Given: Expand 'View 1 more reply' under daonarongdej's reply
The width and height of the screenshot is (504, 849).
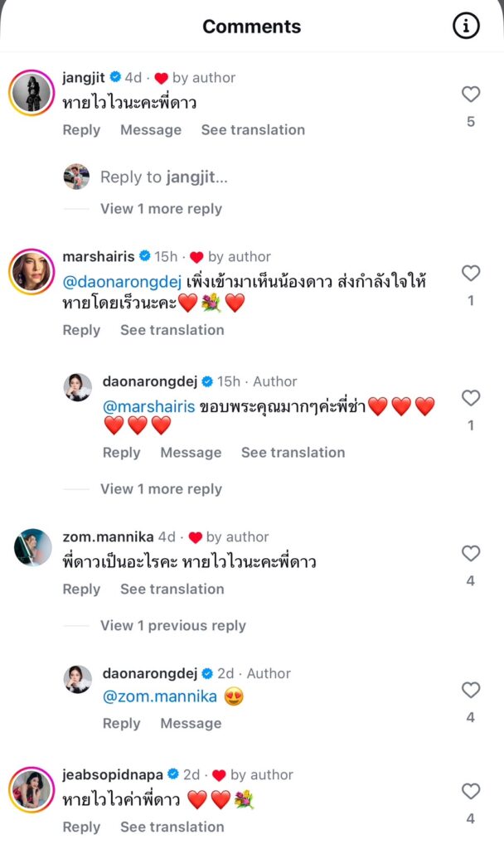Looking at the screenshot, I should [x=161, y=489].
